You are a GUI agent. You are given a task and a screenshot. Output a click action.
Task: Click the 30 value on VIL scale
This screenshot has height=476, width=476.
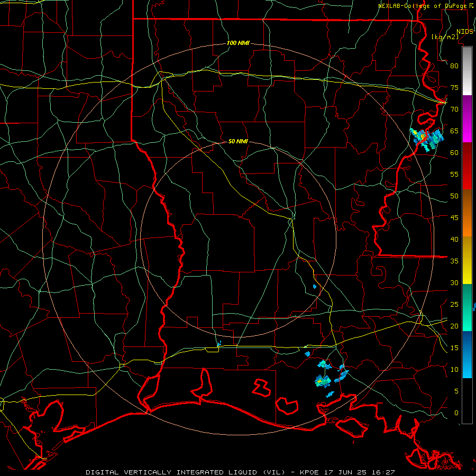454,283
